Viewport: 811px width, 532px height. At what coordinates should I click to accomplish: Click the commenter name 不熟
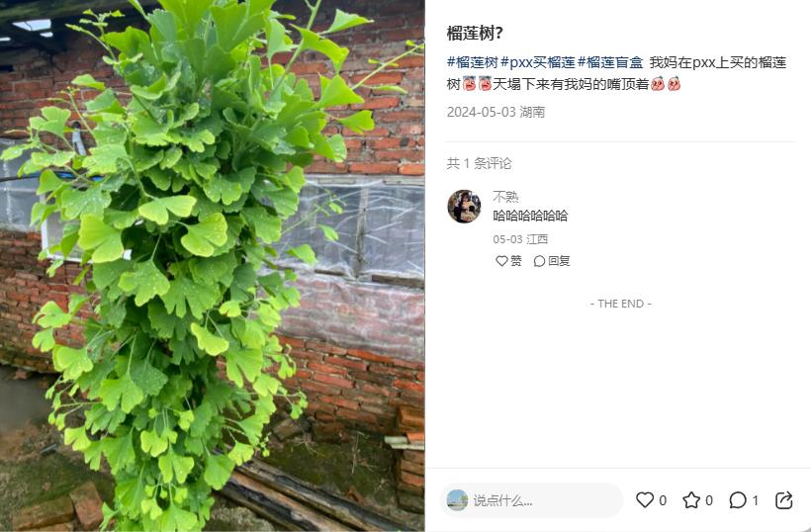pos(505,197)
